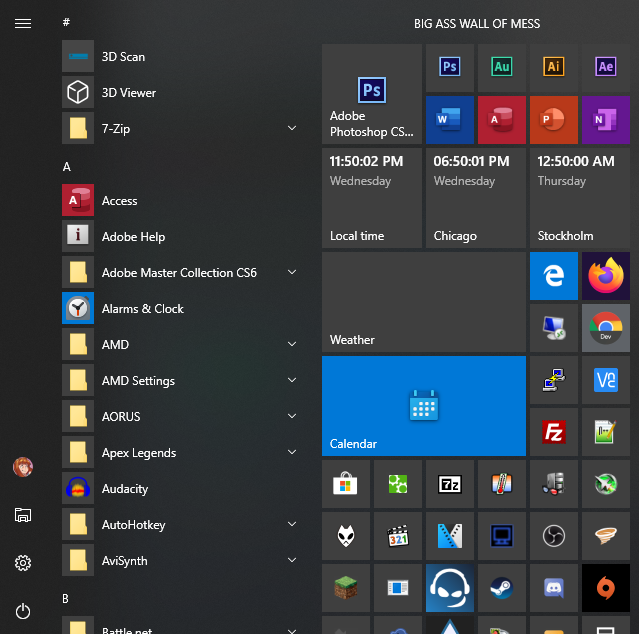Expand the AORUS folder
The height and width of the screenshot is (634, 639).
[292, 416]
